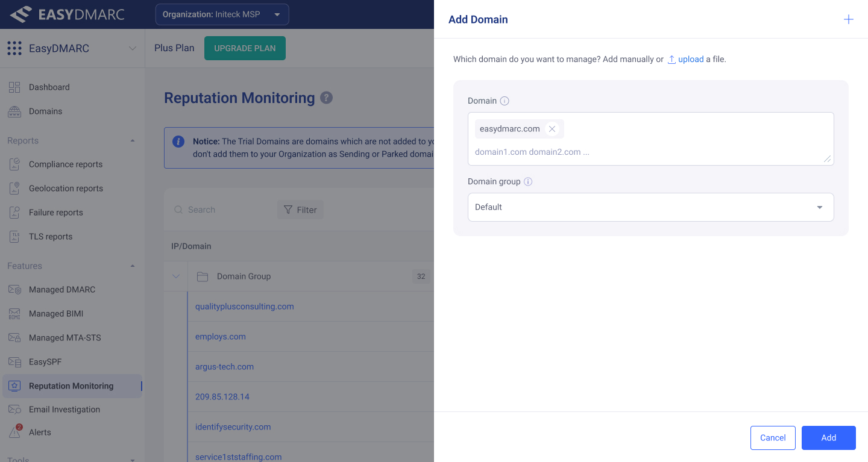Viewport: 868px width, 462px height.
Task: Click the Plus Plan label
Action: pos(174,48)
